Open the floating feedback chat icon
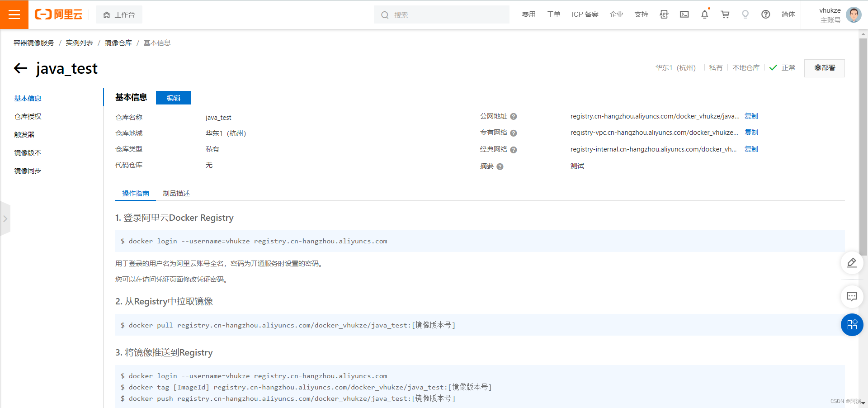 [x=852, y=297]
